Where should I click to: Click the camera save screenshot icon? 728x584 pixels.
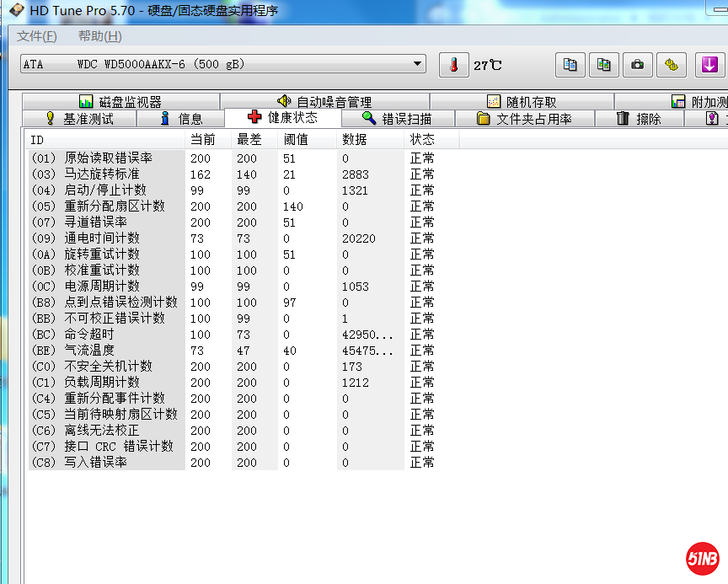click(x=638, y=65)
